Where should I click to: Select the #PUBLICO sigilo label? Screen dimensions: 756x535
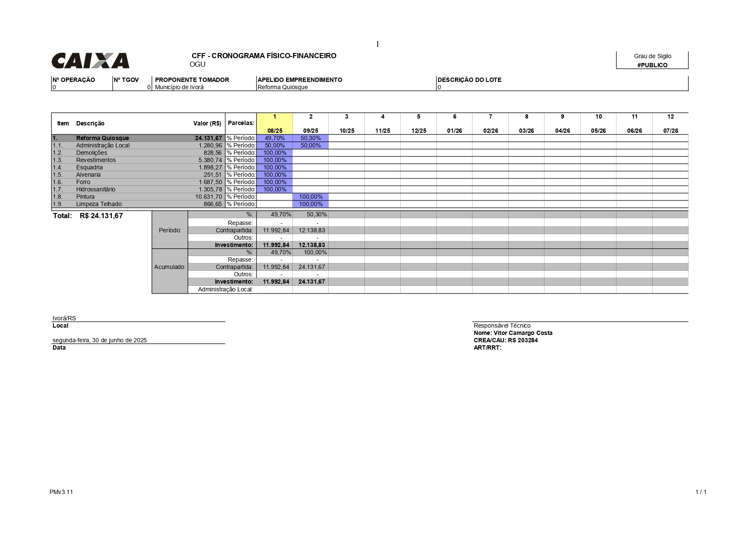(x=652, y=65)
